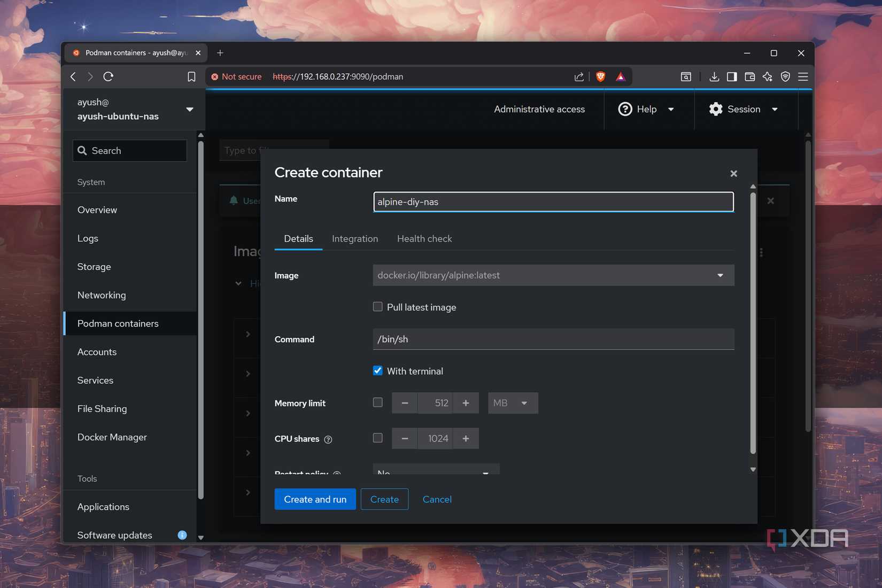The width and height of the screenshot is (882, 588).
Task: Switch to the Integration tab
Action: (355, 238)
